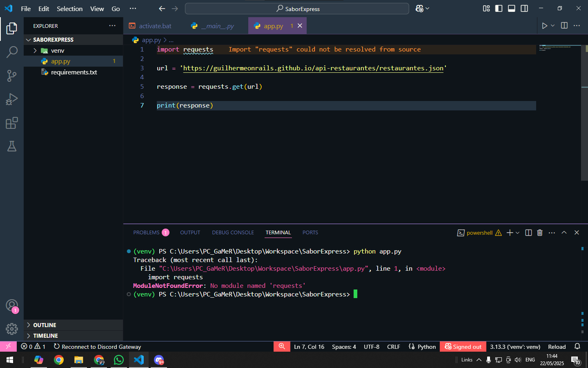
Task: Open Explorer Views and More Actions
Action: 112,25
